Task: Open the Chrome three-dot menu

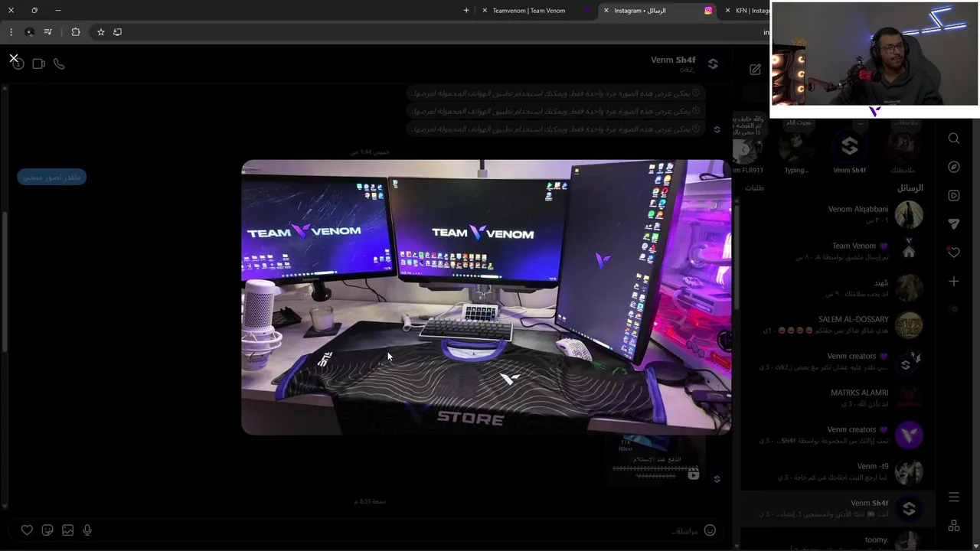Action: click(11, 32)
